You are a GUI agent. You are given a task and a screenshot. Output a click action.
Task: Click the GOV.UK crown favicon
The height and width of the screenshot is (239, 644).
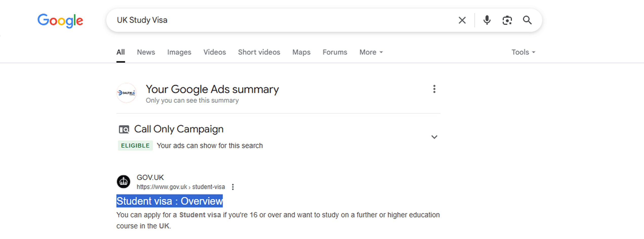tap(124, 182)
